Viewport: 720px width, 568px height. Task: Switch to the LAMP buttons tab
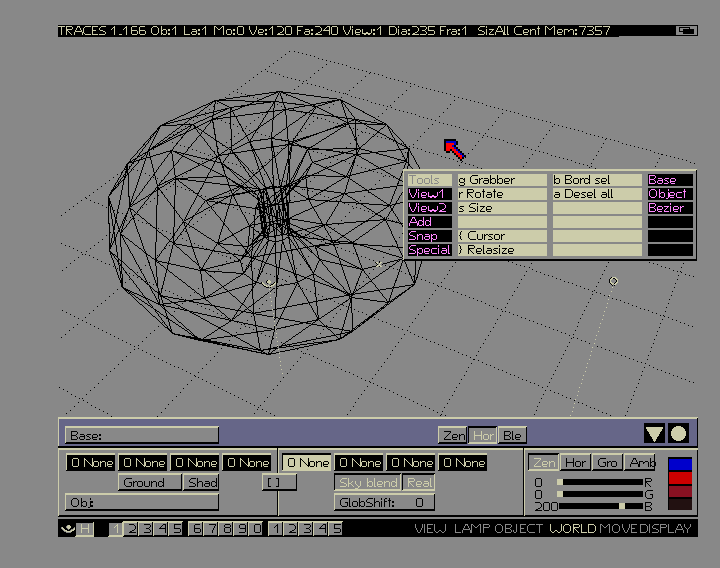pyautogui.click(x=472, y=529)
